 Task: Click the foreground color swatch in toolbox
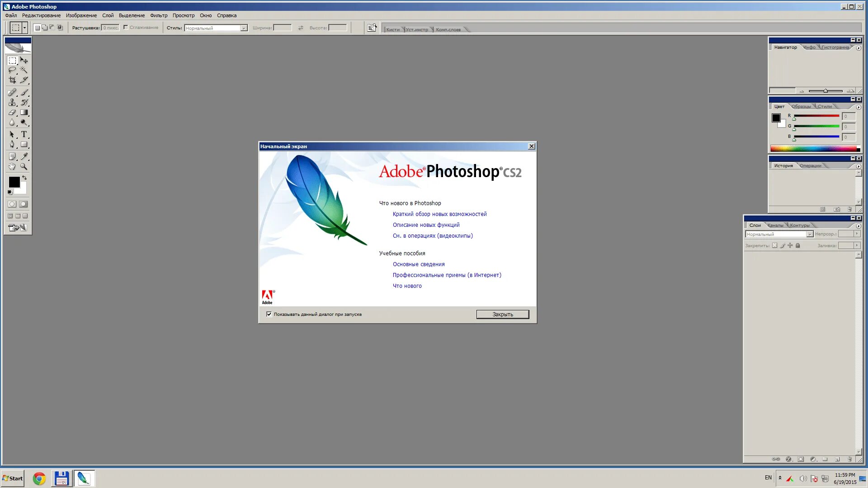pos(14,182)
